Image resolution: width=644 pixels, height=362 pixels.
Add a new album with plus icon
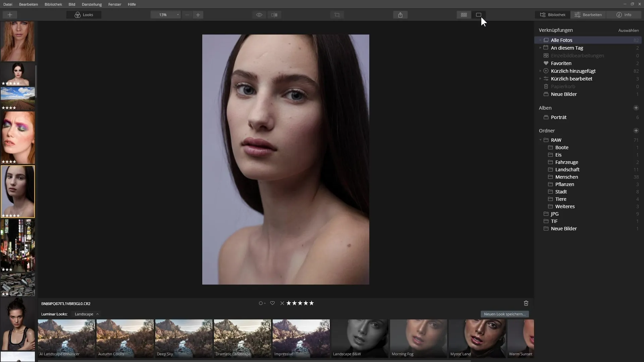click(636, 108)
